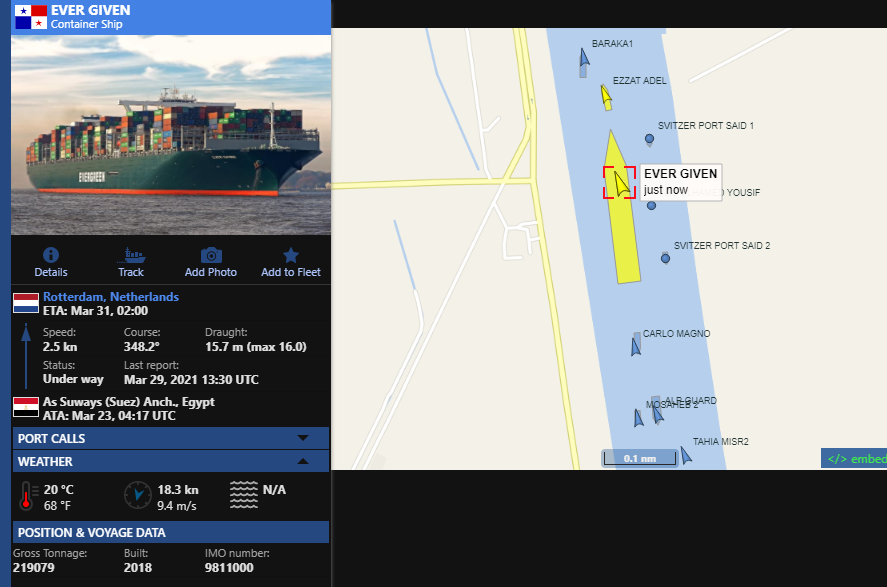Select the CARLO MAGNO vessel marker
The width and height of the screenshot is (887, 587).
[x=636, y=344]
